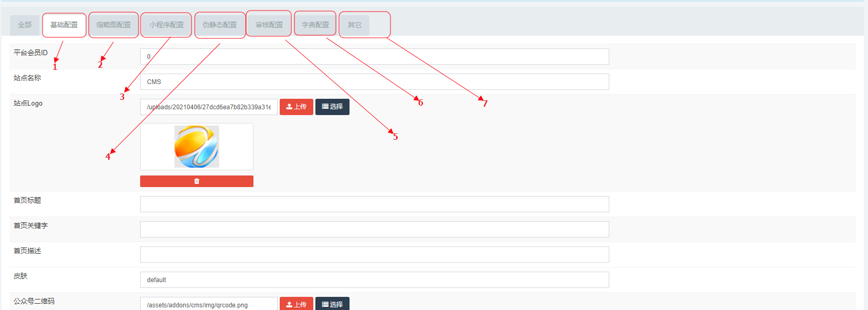The image size is (868, 310).
Task: Click the 首页关键字 label
Action: click(30, 225)
